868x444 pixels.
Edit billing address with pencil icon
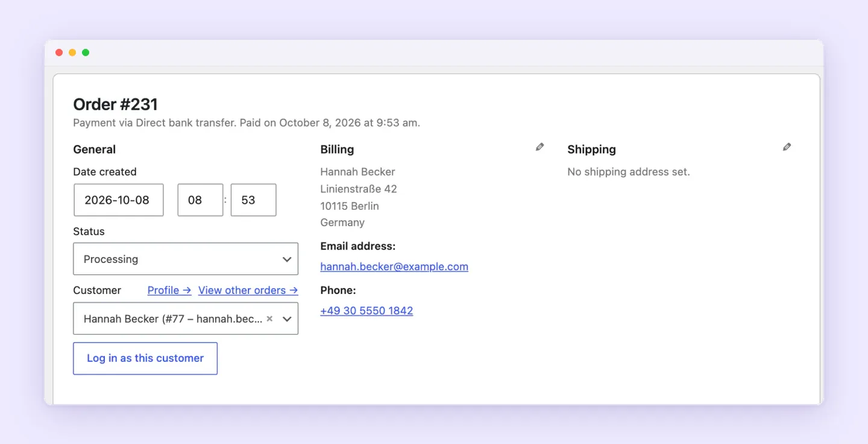click(x=539, y=147)
